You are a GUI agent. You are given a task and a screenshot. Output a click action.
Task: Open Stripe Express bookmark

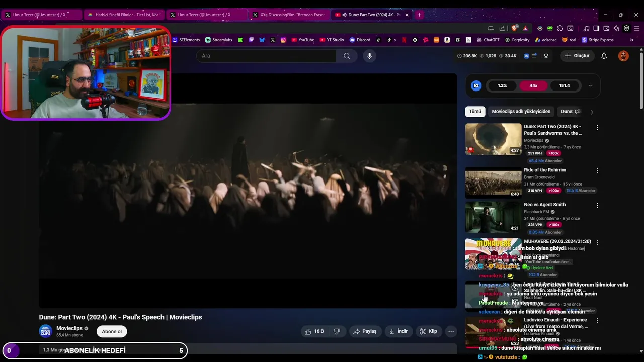pos(598,40)
